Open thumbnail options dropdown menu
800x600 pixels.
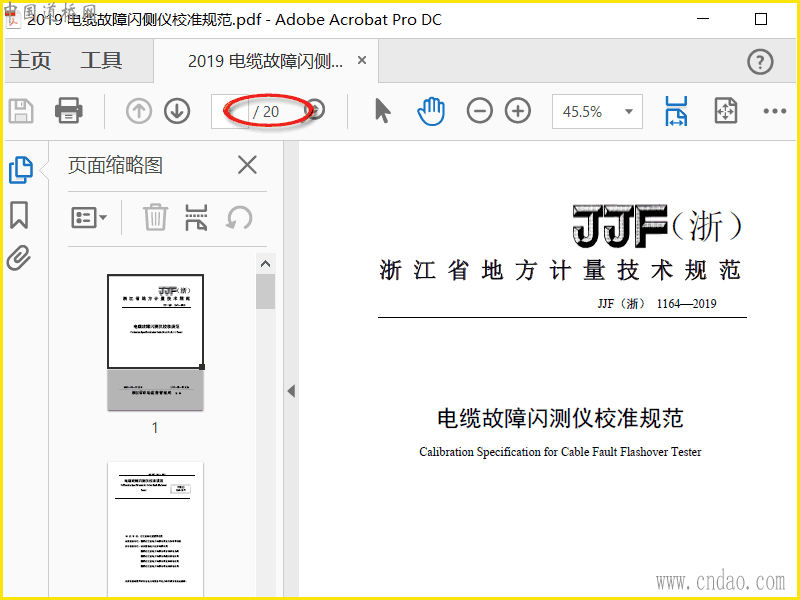click(x=89, y=218)
